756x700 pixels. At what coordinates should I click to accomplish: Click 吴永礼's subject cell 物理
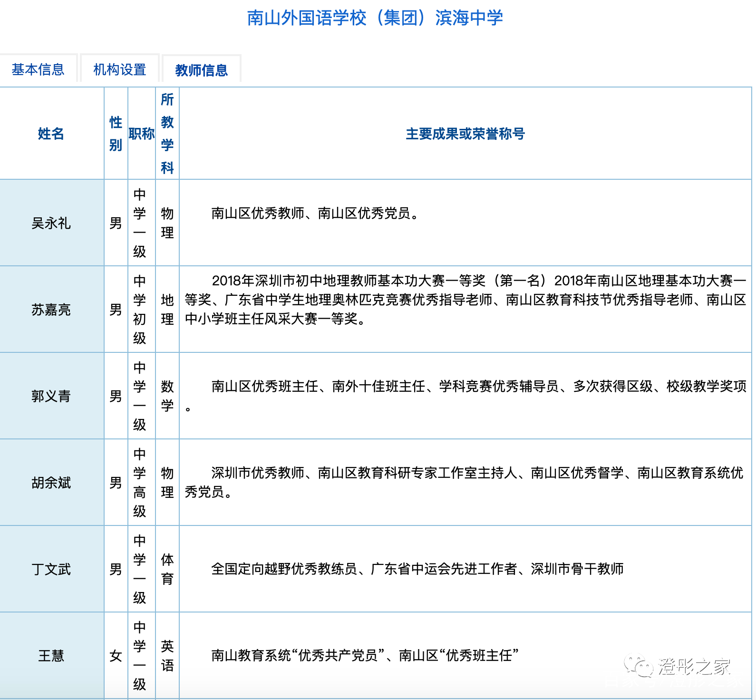pos(167,223)
